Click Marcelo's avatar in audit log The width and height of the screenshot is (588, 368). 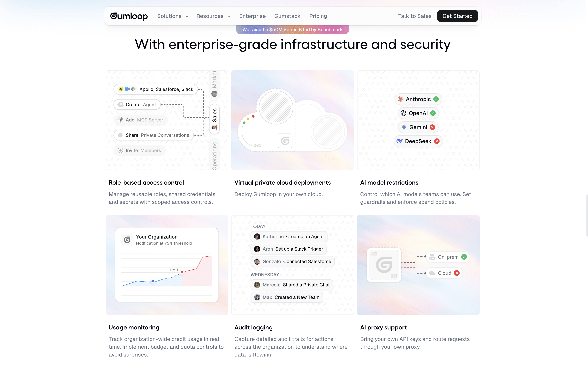(257, 285)
